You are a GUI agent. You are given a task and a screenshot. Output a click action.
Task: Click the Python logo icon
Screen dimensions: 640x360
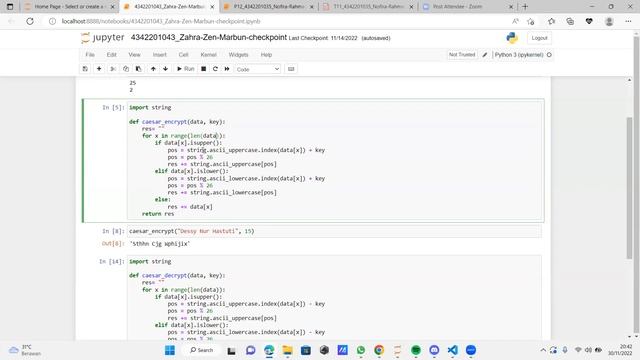pos(512,38)
